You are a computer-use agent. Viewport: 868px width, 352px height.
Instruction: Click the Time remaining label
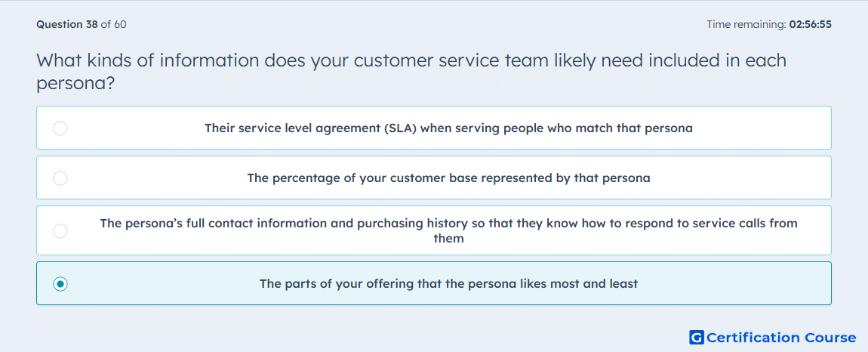point(746,24)
